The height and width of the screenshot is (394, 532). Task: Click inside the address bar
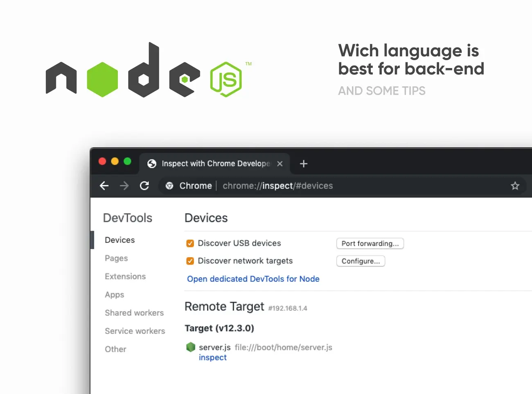click(286, 186)
